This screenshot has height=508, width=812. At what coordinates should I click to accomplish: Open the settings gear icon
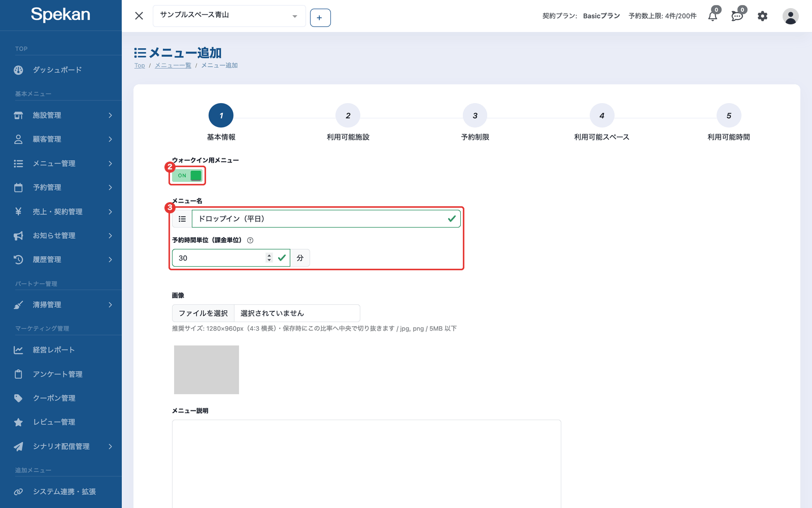762,16
